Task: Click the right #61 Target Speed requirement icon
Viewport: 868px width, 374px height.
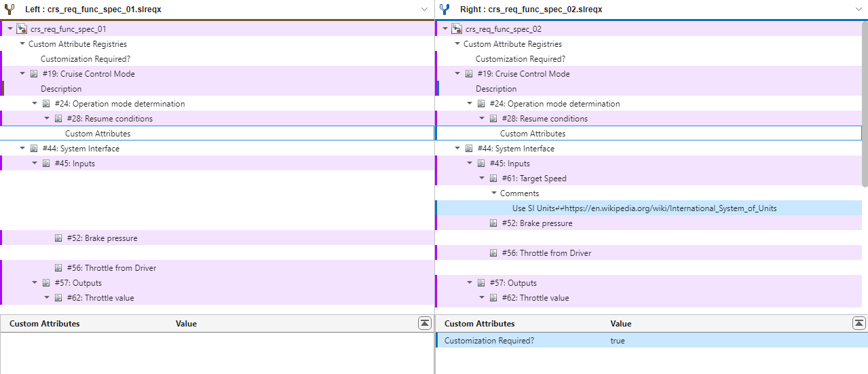Action: (493, 179)
